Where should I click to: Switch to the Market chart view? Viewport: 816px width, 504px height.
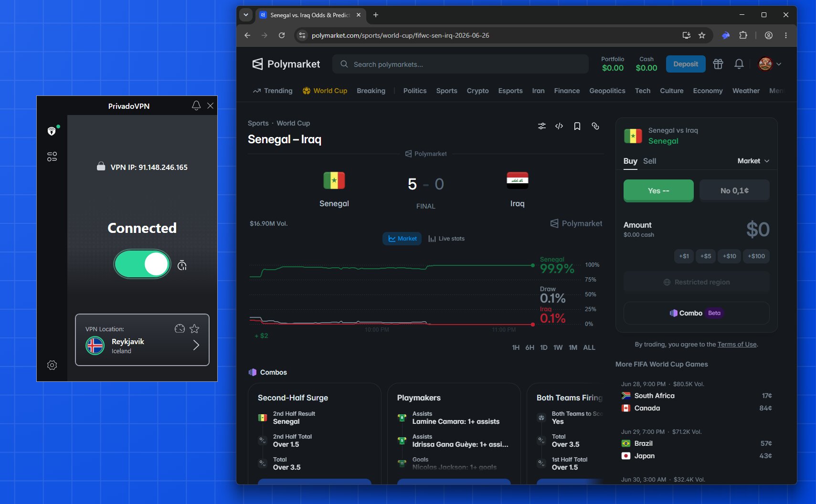(402, 239)
